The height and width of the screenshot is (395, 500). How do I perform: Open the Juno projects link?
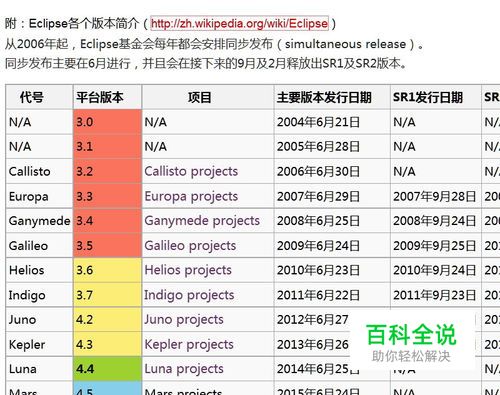tap(184, 320)
